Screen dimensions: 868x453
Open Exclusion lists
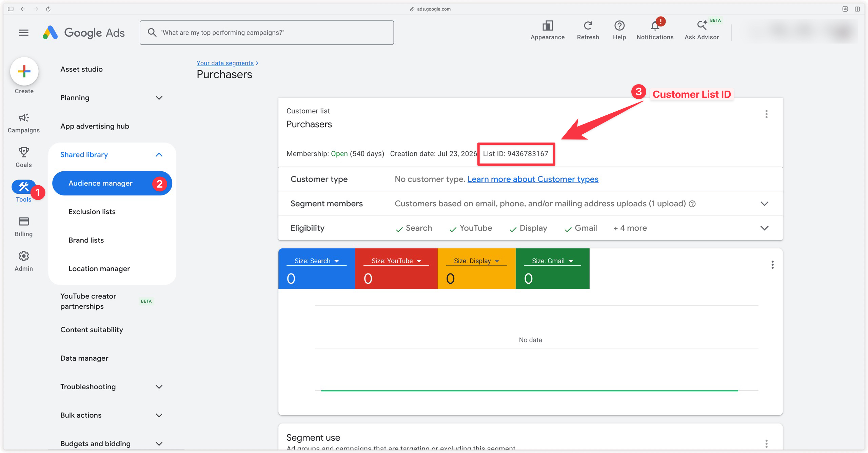click(x=92, y=212)
